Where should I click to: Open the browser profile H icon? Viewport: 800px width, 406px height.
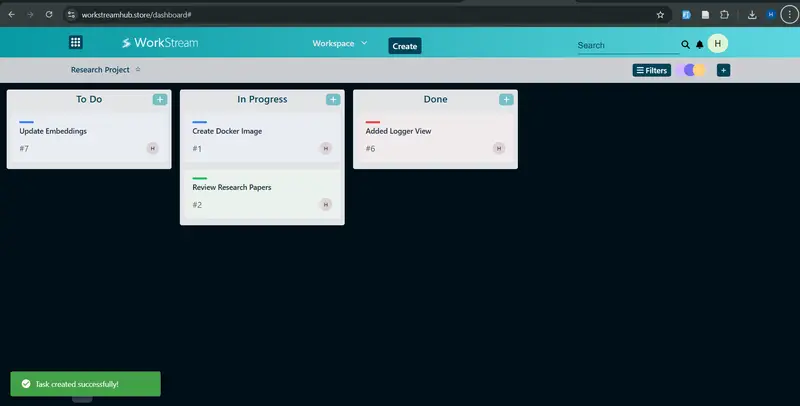771,15
